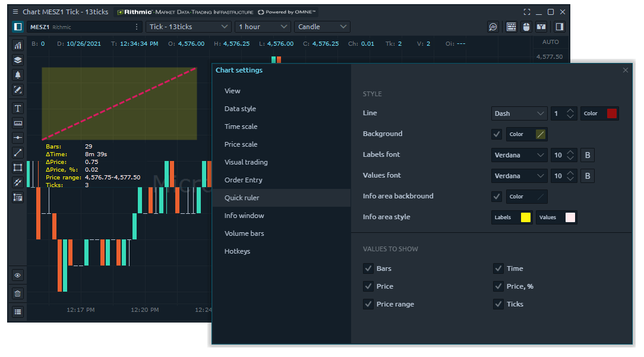Toggle the right sidebar panel icon
Screen dimensions: 644x357
click(x=560, y=27)
